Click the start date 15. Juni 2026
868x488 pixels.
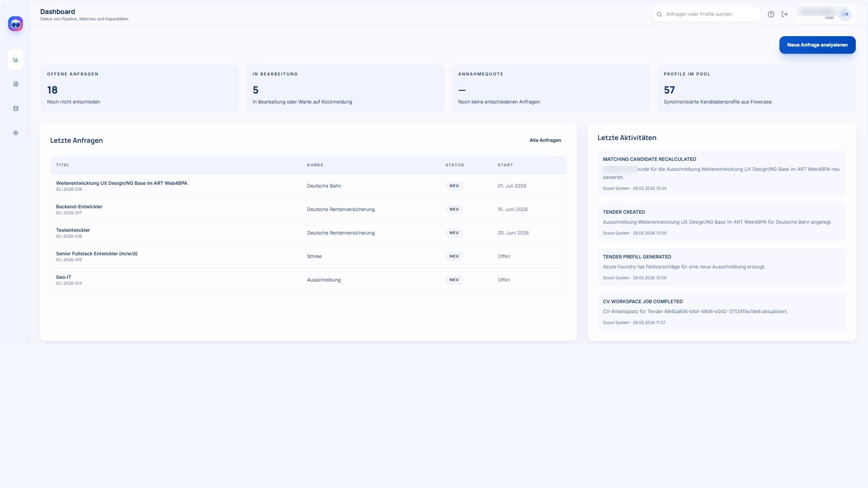(x=513, y=210)
